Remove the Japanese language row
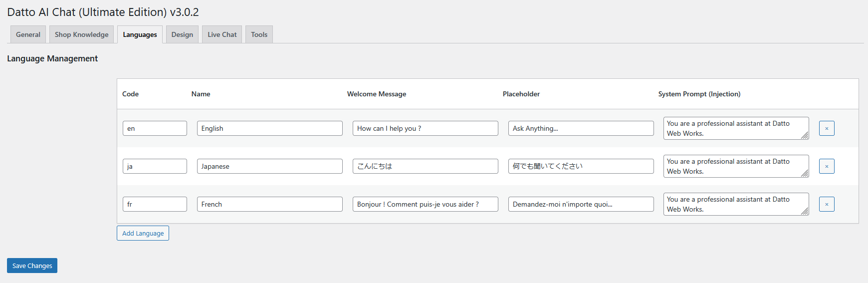 [x=826, y=166]
